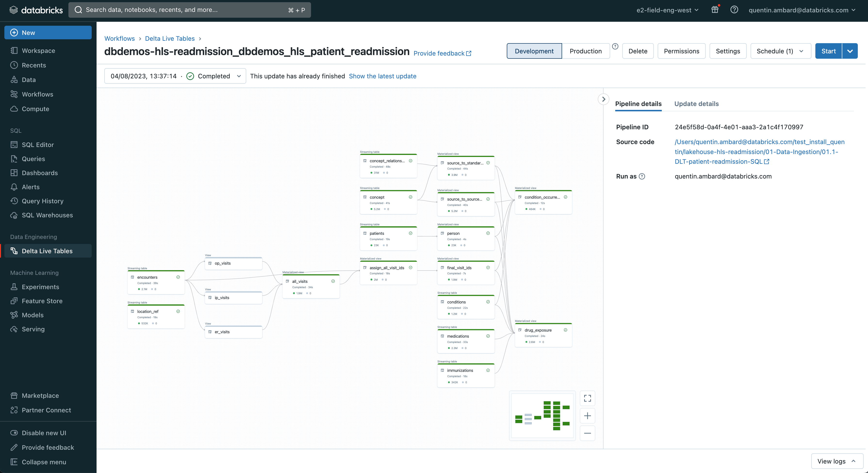Click help icon next to Run as
This screenshot has height=473, width=868.
(x=642, y=176)
